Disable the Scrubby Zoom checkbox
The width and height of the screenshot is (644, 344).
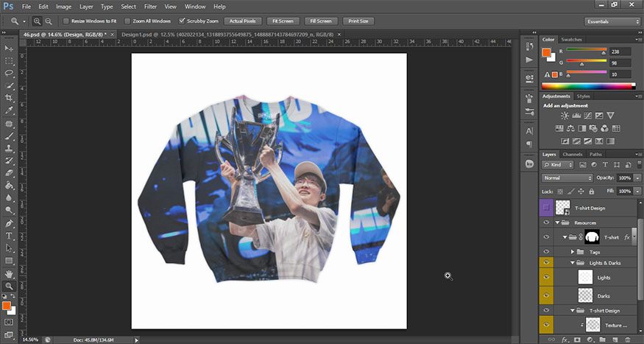pyautogui.click(x=182, y=21)
